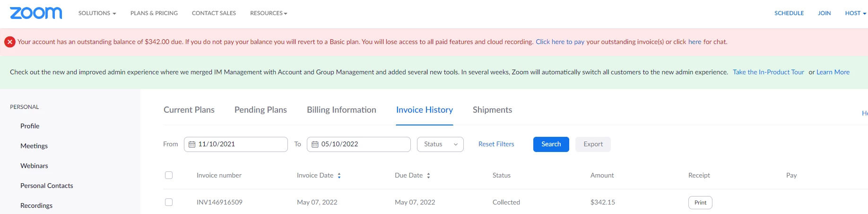Switch to Pending Plans tab
The height and width of the screenshot is (214, 868).
tap(260, 110)
